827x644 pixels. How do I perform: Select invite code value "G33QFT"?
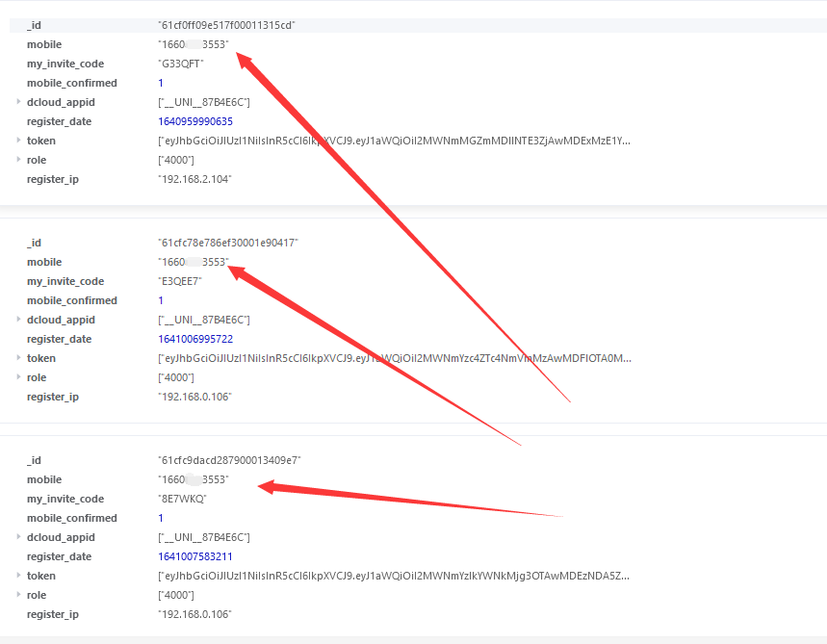click(x=181, y=64)
